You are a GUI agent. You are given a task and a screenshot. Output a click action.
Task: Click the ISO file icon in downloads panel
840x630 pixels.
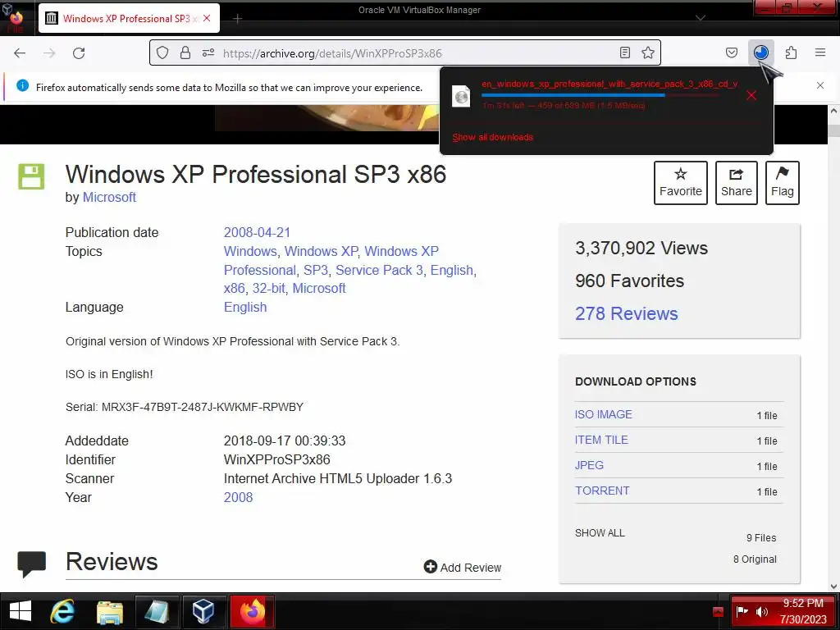(461, 97)
